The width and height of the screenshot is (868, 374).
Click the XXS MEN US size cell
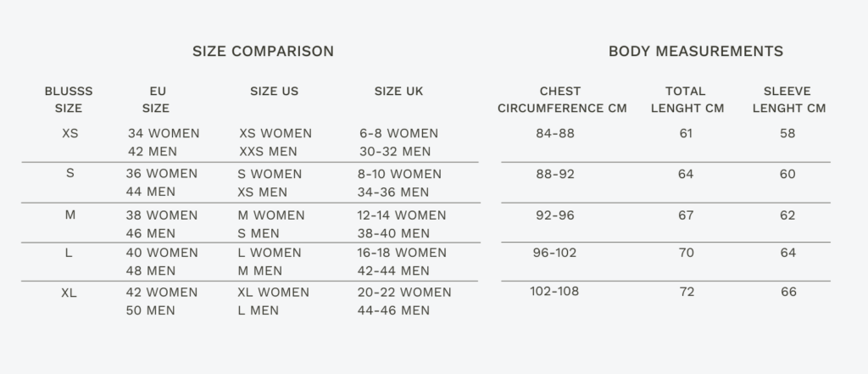click(268, 152)
